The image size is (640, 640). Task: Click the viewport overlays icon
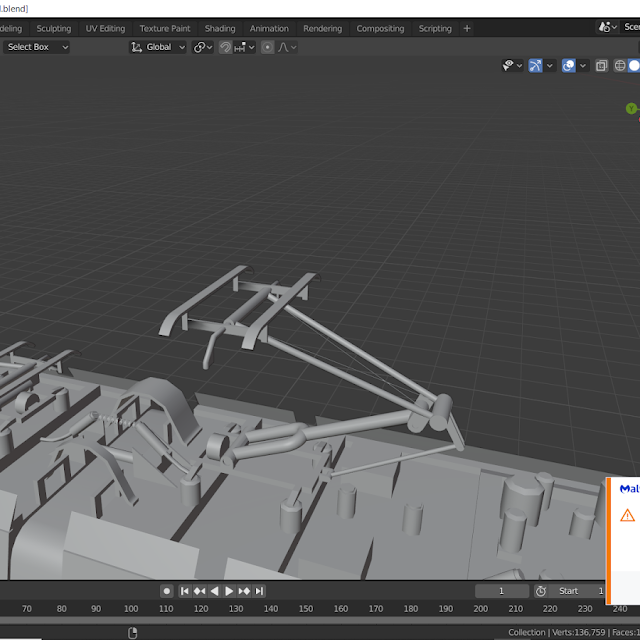[x=569, y=66]
